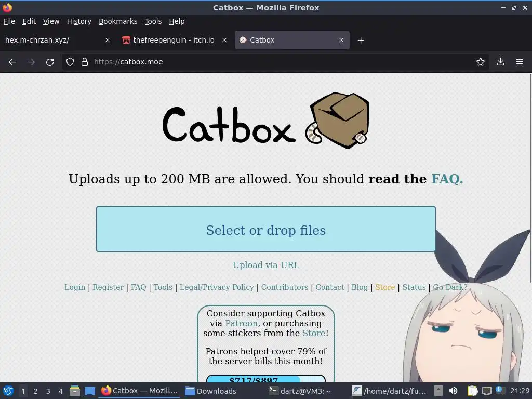Open the Firefox downloads panel
The image size is (532, 399).
point(500,62)
